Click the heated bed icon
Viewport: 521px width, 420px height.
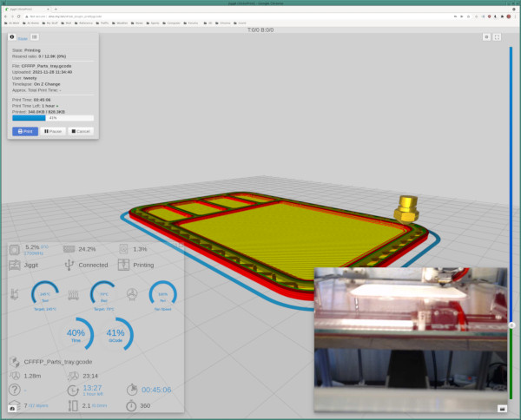(x=73, y=294)
